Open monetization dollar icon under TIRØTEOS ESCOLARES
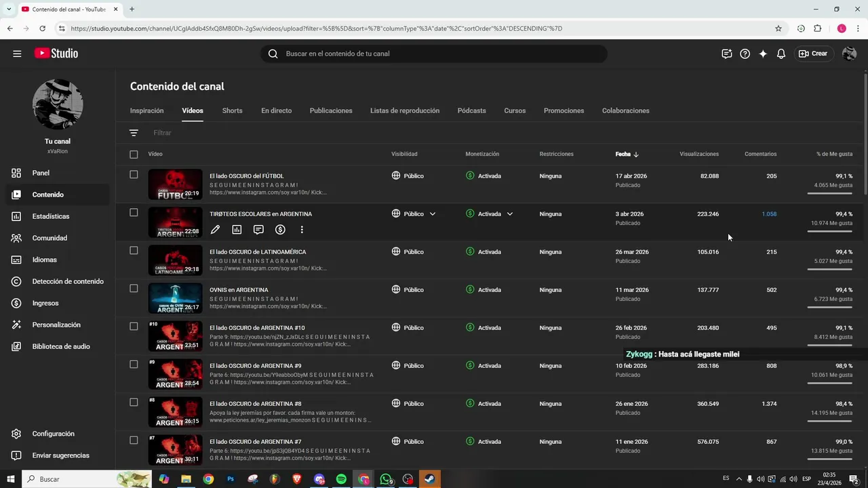Image resolution: width=868 pixels, height=488 pixels. [280, 230]
